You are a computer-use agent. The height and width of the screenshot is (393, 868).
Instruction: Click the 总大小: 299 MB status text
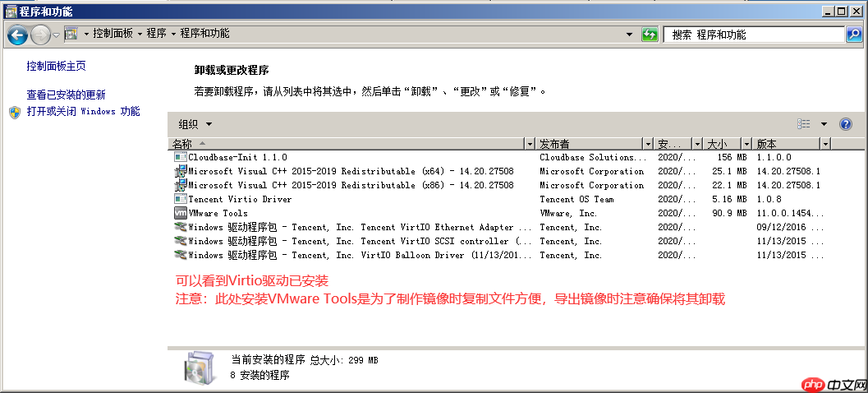[x=344, y=360]
